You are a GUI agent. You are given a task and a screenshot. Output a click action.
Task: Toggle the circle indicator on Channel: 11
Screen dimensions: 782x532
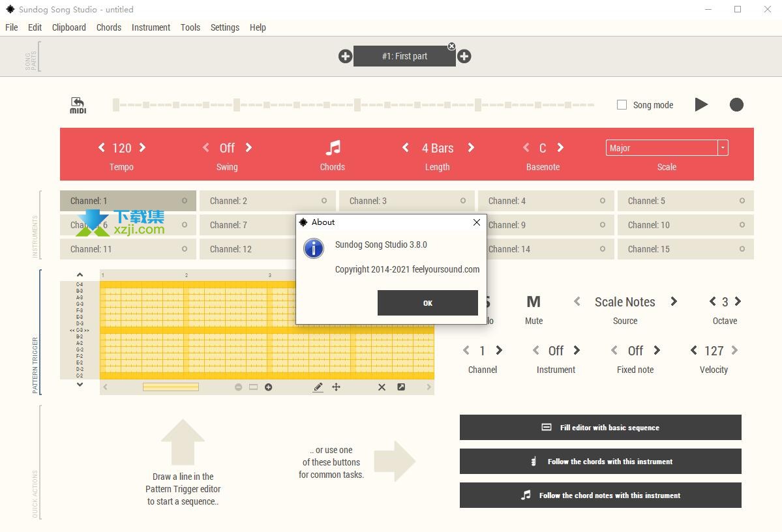tap(185, 249)
